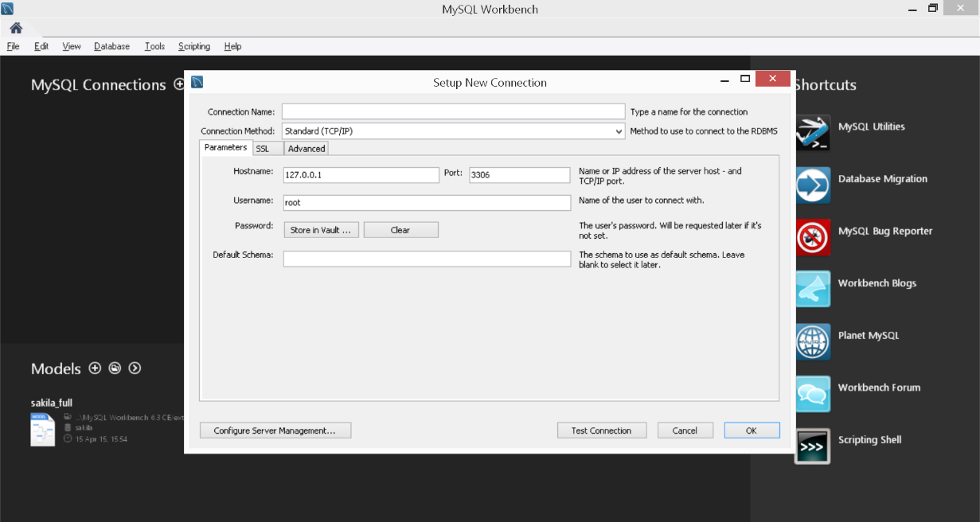Maximize the Setup New Connection dialog
Viewport: 980px width, 522px height.
(x=745, y=80)
